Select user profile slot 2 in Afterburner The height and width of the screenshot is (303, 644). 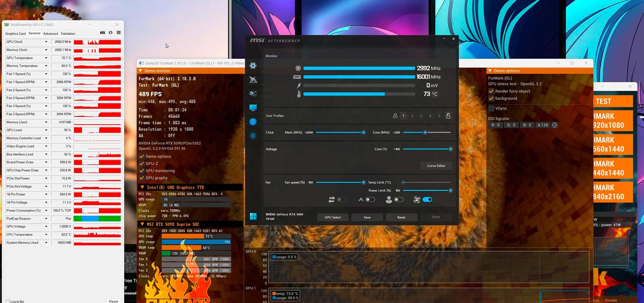(412, 116)
